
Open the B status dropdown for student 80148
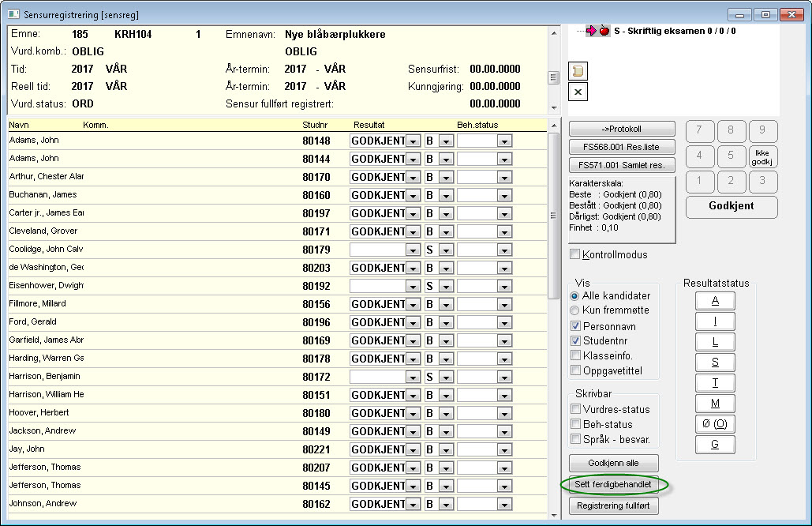point(447,141)
